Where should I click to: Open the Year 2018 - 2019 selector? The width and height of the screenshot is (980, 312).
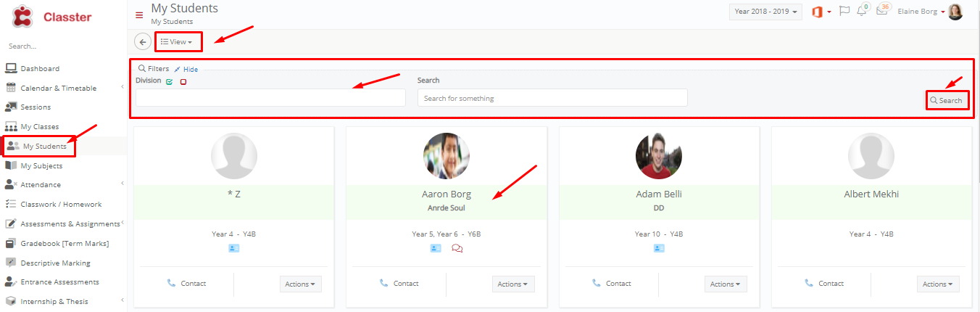765,12
